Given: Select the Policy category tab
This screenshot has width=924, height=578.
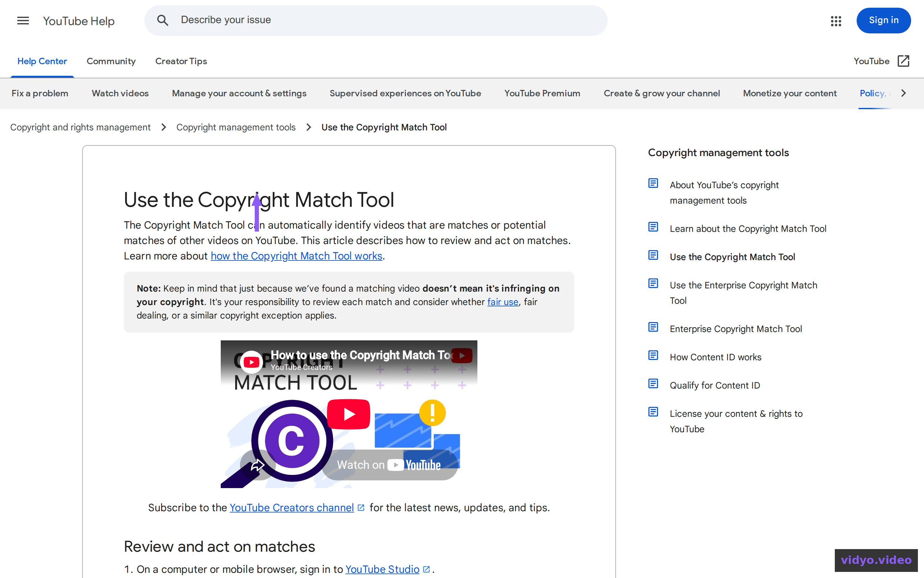Looking at the screenshot, I should coord(875,93).
